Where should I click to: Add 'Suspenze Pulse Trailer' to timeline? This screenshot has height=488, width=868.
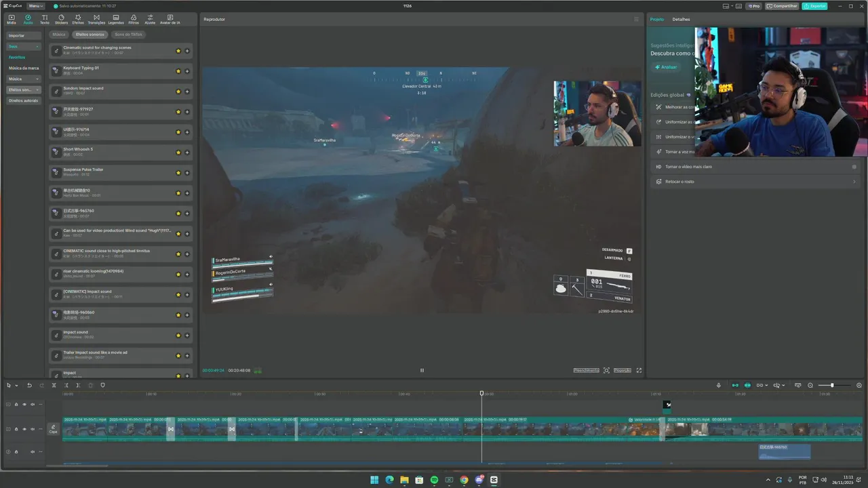click(187, 172)
